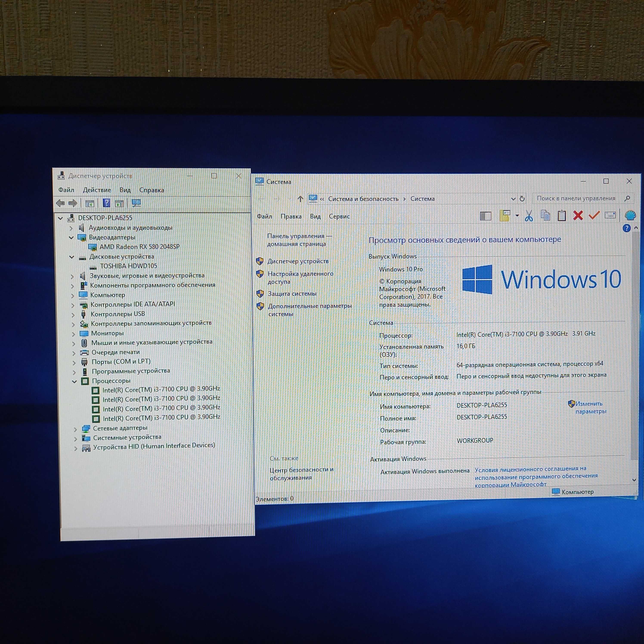This screenshot has width=644, height=644.
Task: Click the action pane toolbar icon next to help
Action: (119, 203)
